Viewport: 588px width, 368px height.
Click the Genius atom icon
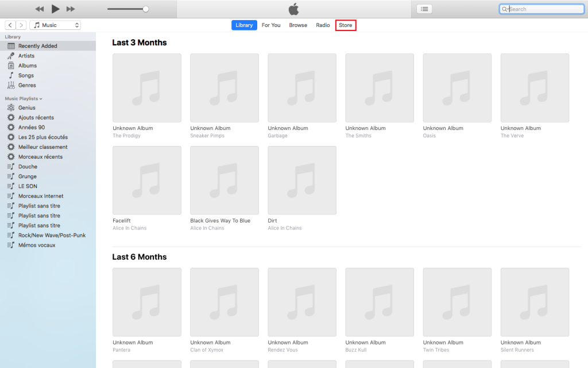(11, 108)
